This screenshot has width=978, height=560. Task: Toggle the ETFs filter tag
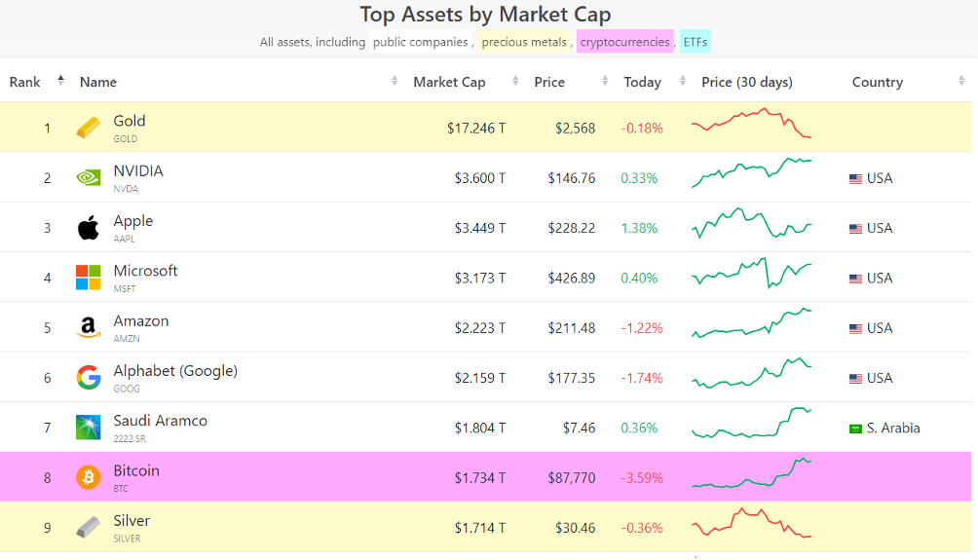(x=696, y=42)
